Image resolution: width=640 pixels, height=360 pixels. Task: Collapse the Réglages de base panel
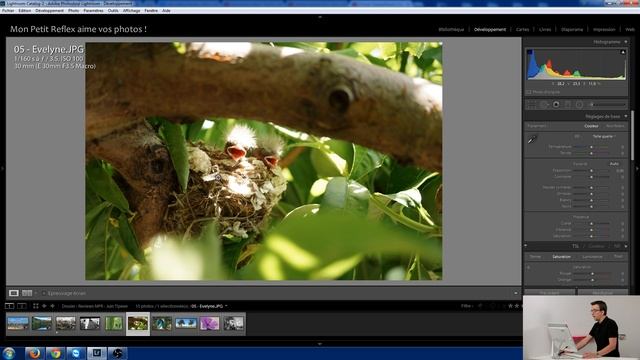point(626,116)
